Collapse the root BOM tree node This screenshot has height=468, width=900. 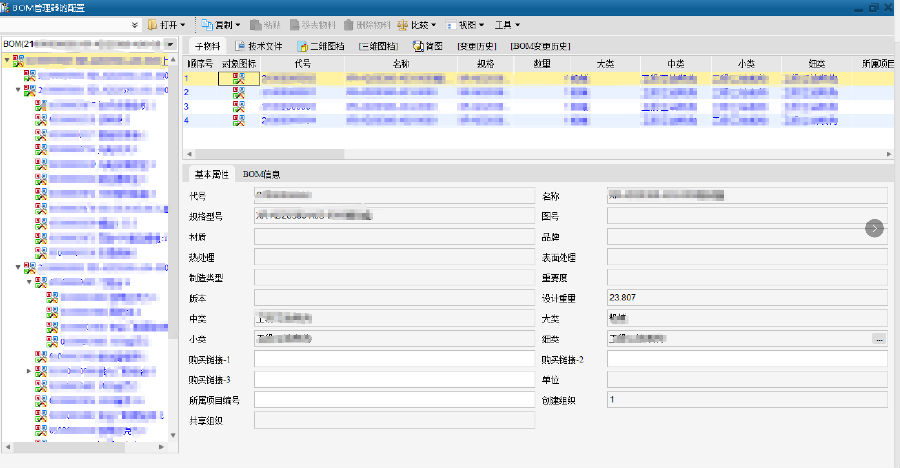[7, 61]
